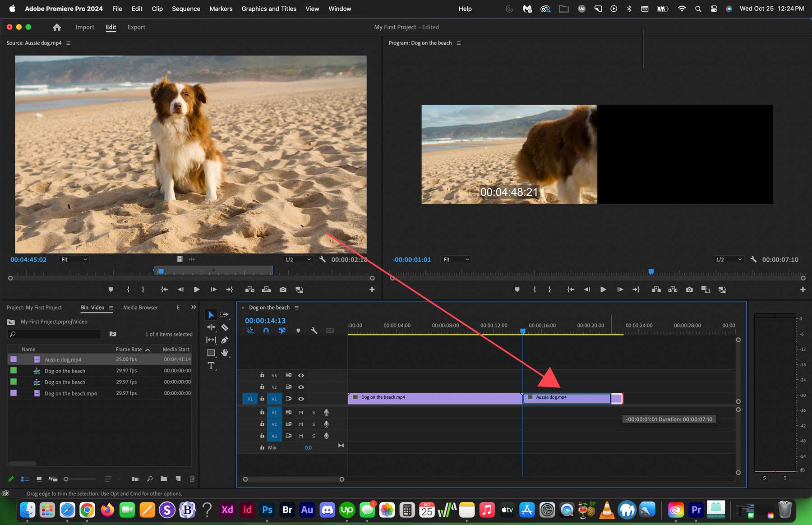Click the voice-over record mic on track A1
The image size is (812, 525).
click(x=326, y=412)
